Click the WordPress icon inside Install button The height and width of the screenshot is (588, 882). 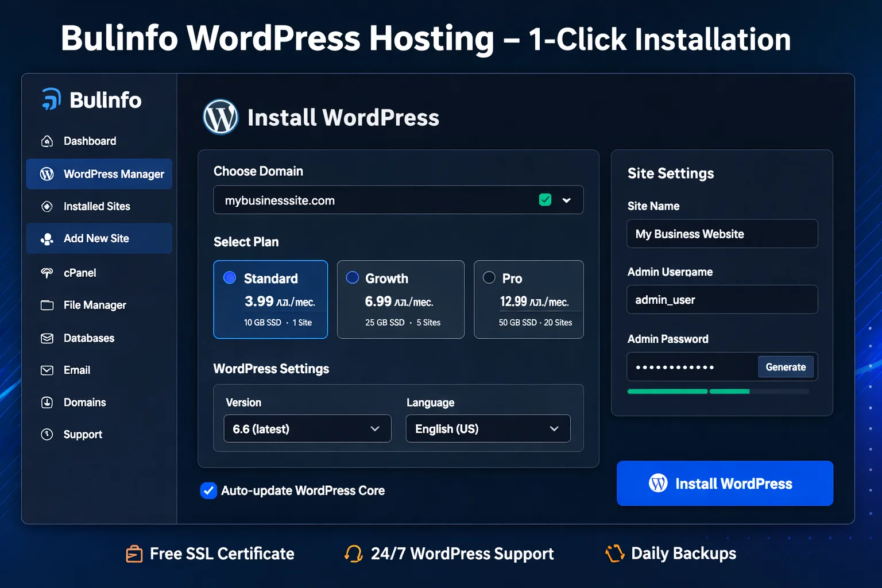coord(658,483)
